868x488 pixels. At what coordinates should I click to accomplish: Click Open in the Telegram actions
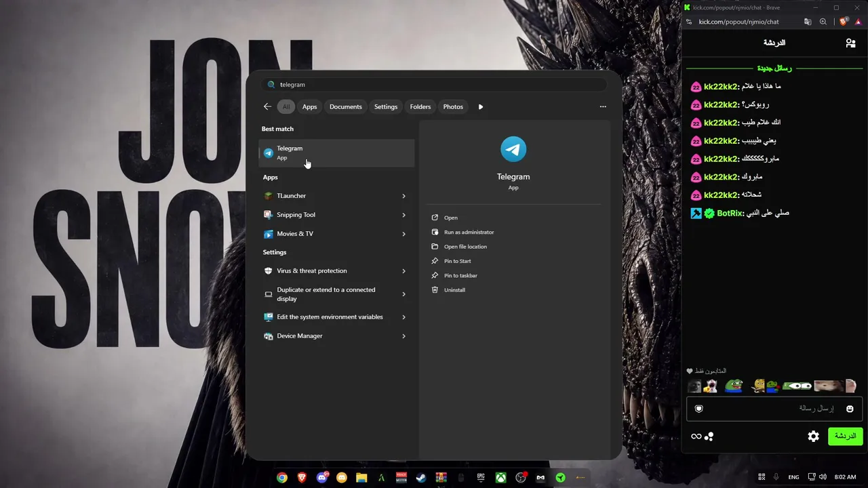pyautogui.click(x=451, y=218)
